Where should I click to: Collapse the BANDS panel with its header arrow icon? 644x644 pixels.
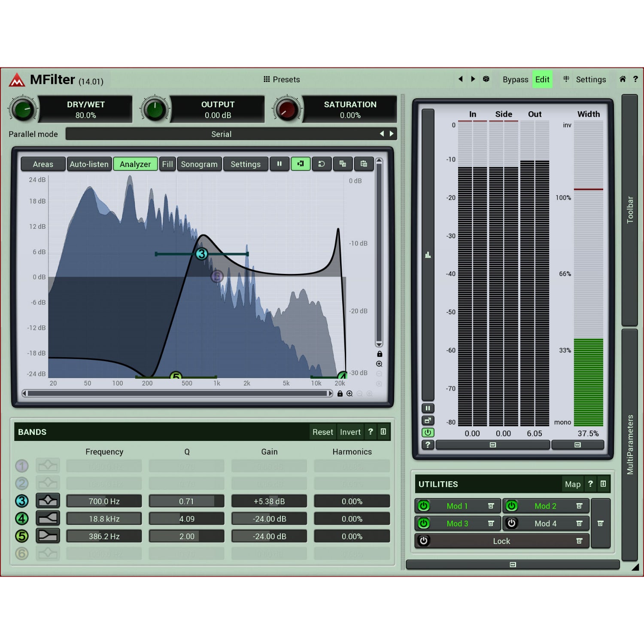click(383, 432)
